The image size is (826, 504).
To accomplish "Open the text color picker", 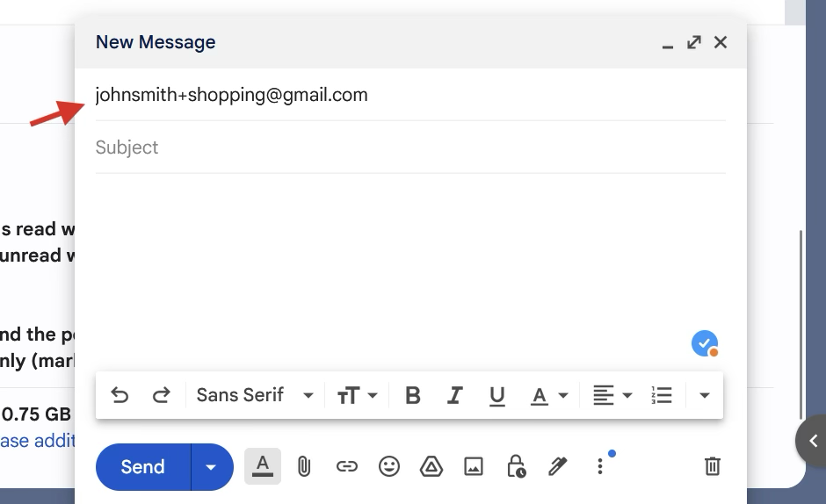I will pyautogui.click(x=549, y=395).
